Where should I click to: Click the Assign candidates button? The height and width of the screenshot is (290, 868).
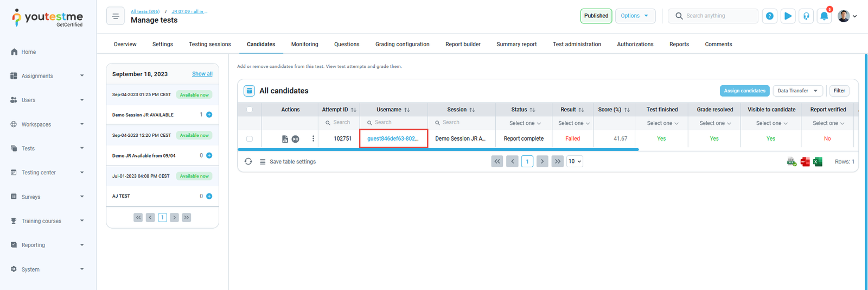(x=744, y=91)
